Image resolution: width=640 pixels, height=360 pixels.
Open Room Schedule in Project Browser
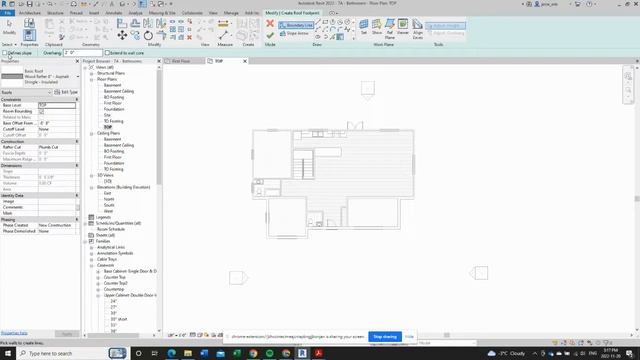pos(111,229)
